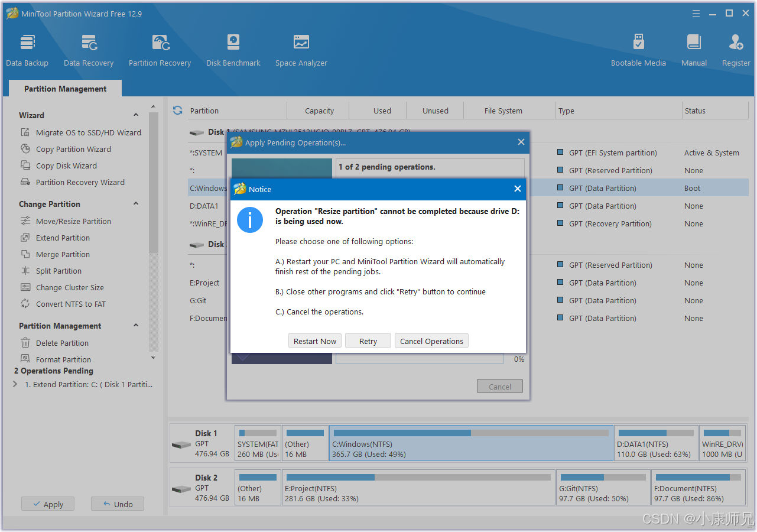This screenshot has height=532, width=757.
Task: Click Retry in Notice dialog
Action: coord(368,341)
